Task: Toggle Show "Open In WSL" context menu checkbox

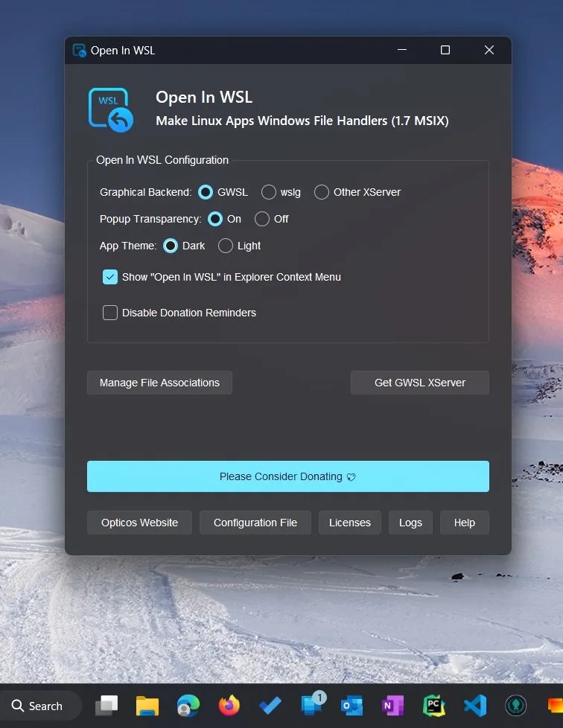Action: (110, 277)
